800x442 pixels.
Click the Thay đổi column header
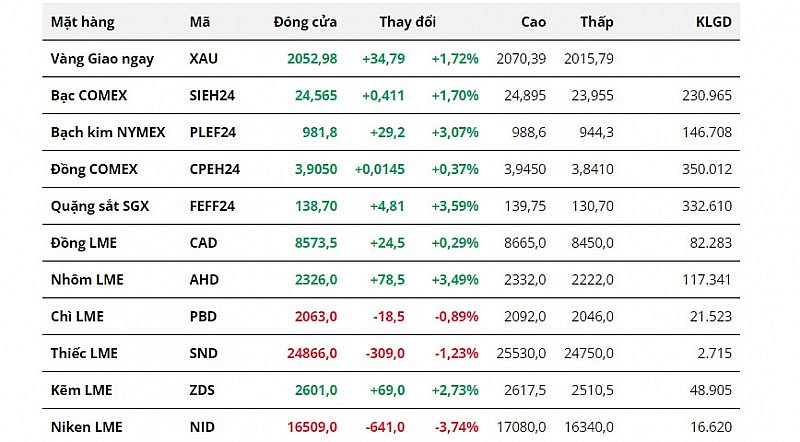pos(407,21)
